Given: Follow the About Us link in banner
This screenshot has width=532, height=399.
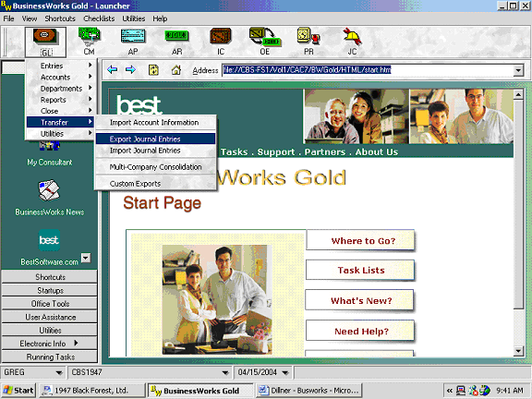Looking at the screenshot, I should (x=377, y=152).
